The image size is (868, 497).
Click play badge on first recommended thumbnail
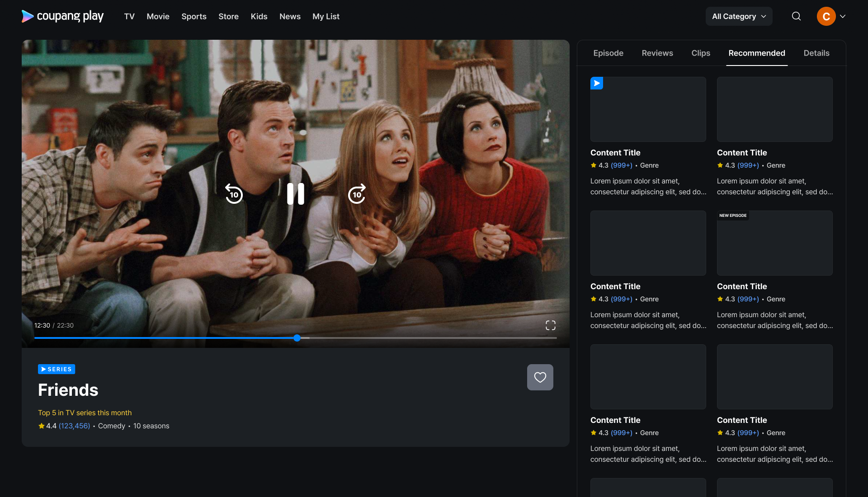click(x=596, y=83)
